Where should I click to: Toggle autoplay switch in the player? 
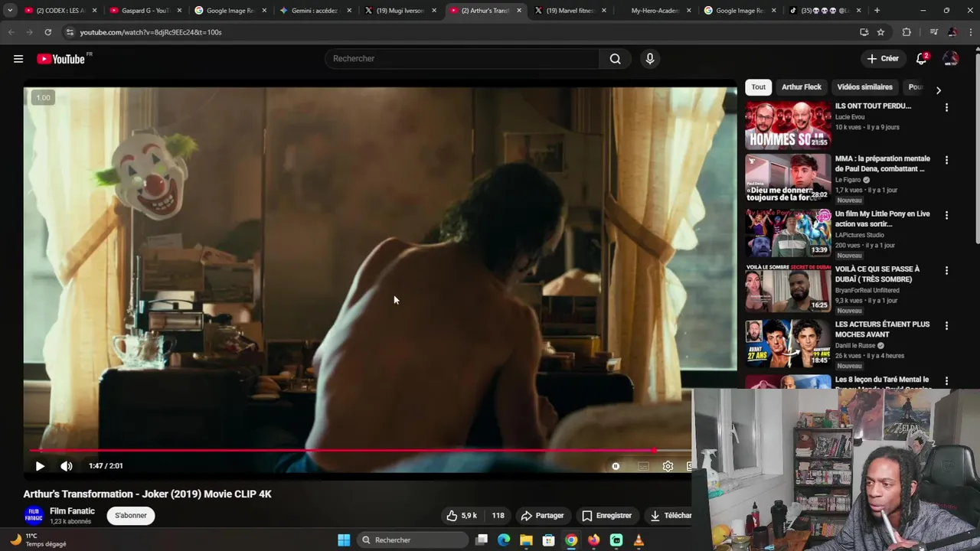coord(616,466)
